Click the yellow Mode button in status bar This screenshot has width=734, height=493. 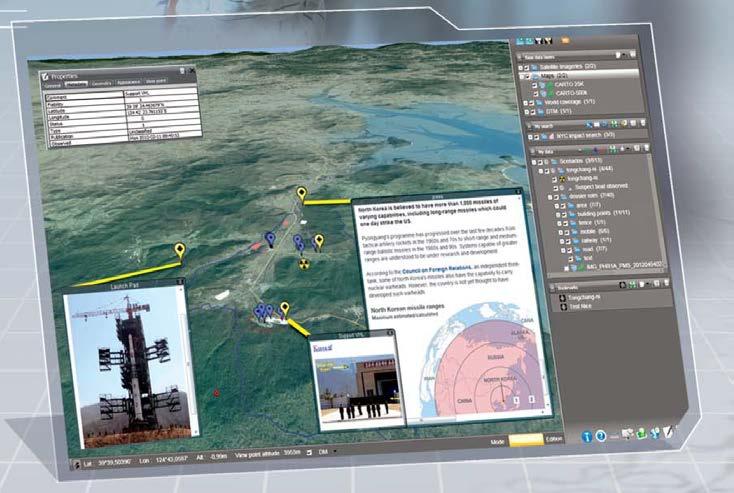526,440
